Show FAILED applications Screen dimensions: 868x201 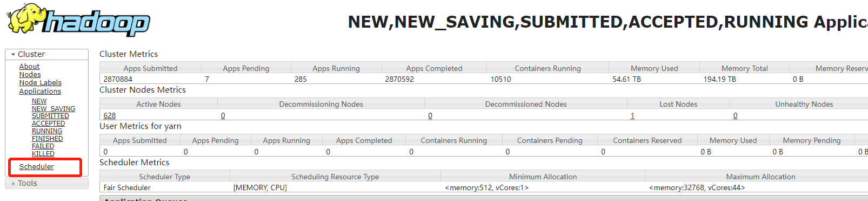coord(43,146)
